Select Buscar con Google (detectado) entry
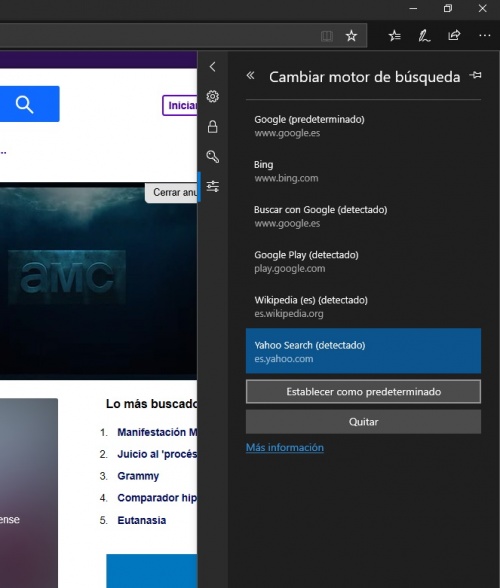 pos(363,216)
